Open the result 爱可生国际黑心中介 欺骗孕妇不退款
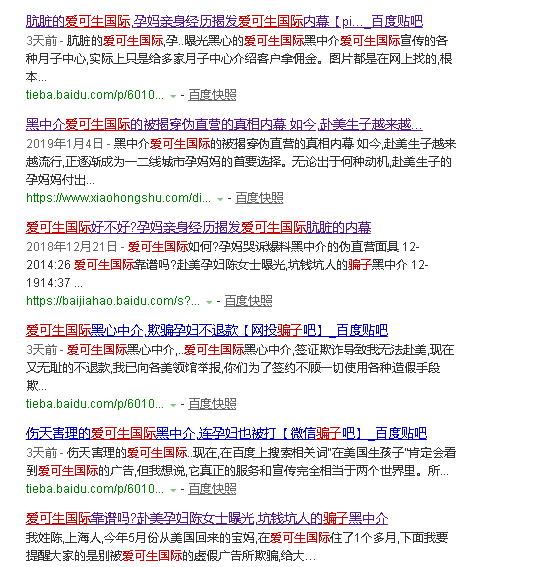The width and height of the screenshot is (542, 567). [x=207, y=331]
